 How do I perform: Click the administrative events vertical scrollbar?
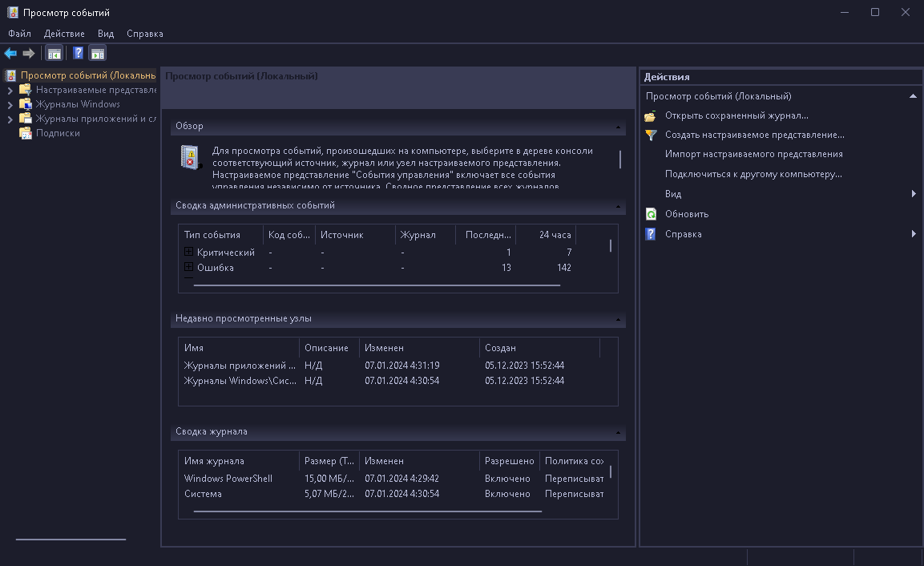coord(611,245)
